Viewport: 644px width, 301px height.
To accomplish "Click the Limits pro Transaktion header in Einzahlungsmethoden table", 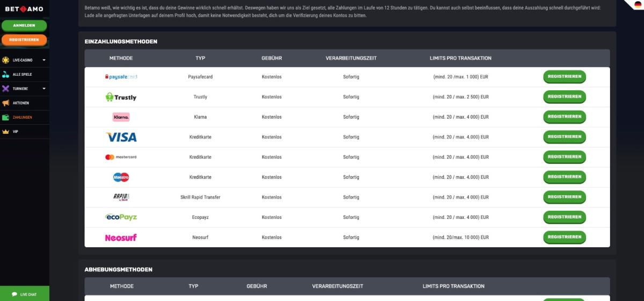I will click(460, 58).
